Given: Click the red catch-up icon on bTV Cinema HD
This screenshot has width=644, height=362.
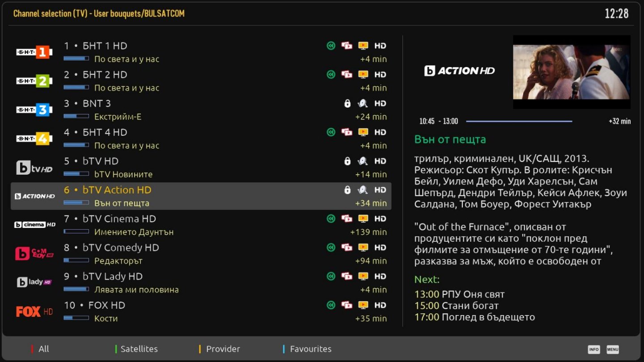Looking at the screenshot, I should coord(347,219).
